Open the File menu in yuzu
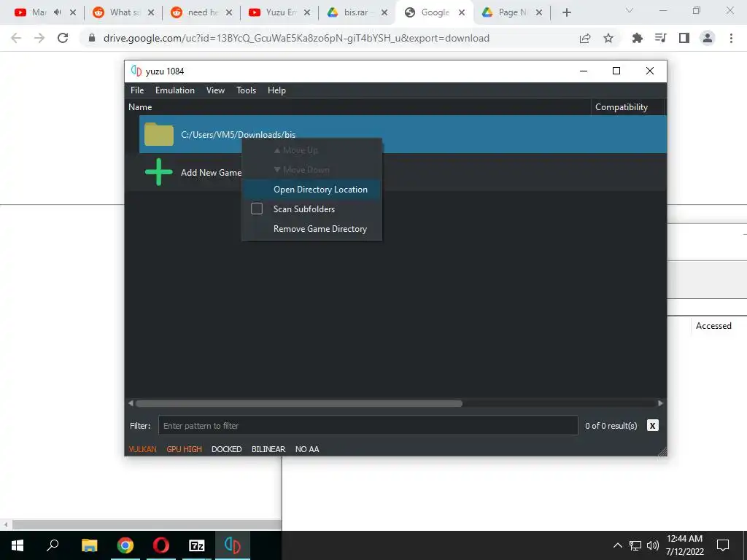The height and width of the screenshot is (560, 747). (x=137, y=90)
